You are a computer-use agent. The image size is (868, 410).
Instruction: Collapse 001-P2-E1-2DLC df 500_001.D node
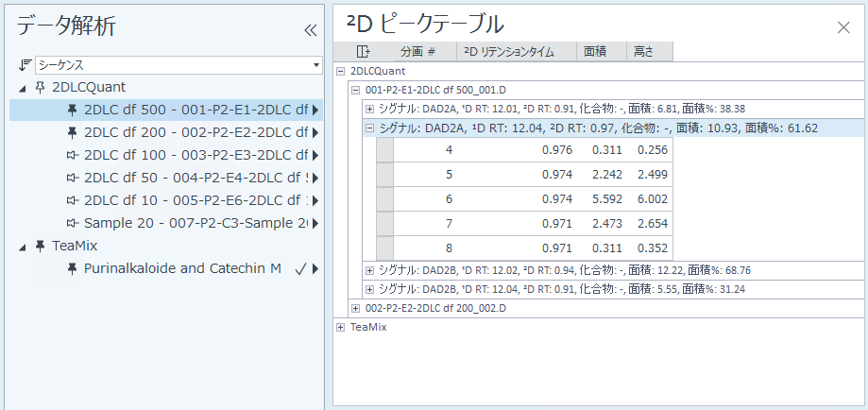[356, 90]
